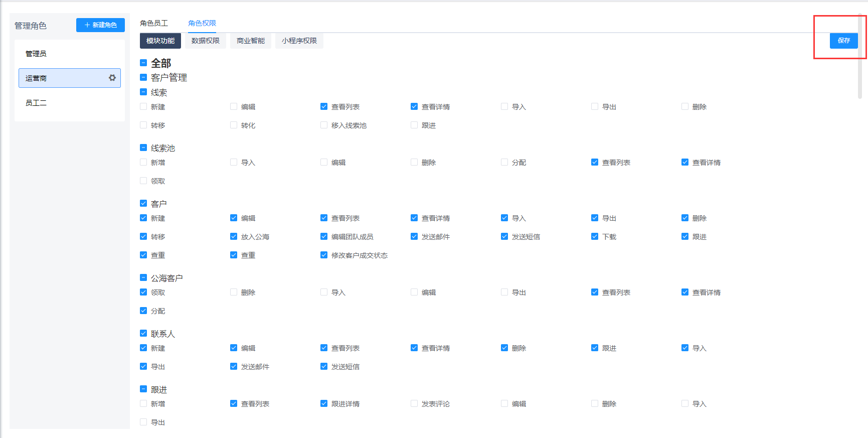Open settings gear for 运营商 role
The width and height of the screenshot is (868, 438).
[112, 78]
